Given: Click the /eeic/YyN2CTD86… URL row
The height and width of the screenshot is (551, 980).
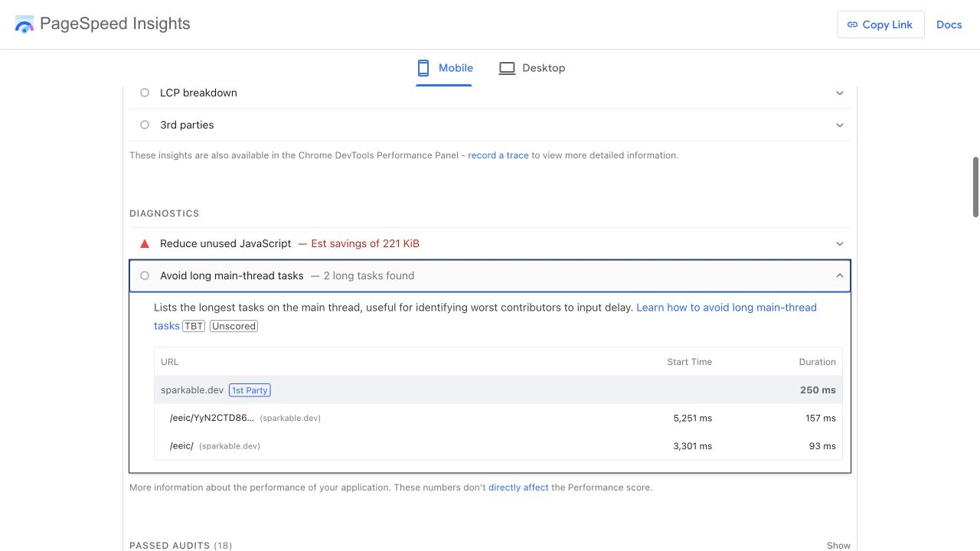Looking at the screenshot, I should (498, 418).
